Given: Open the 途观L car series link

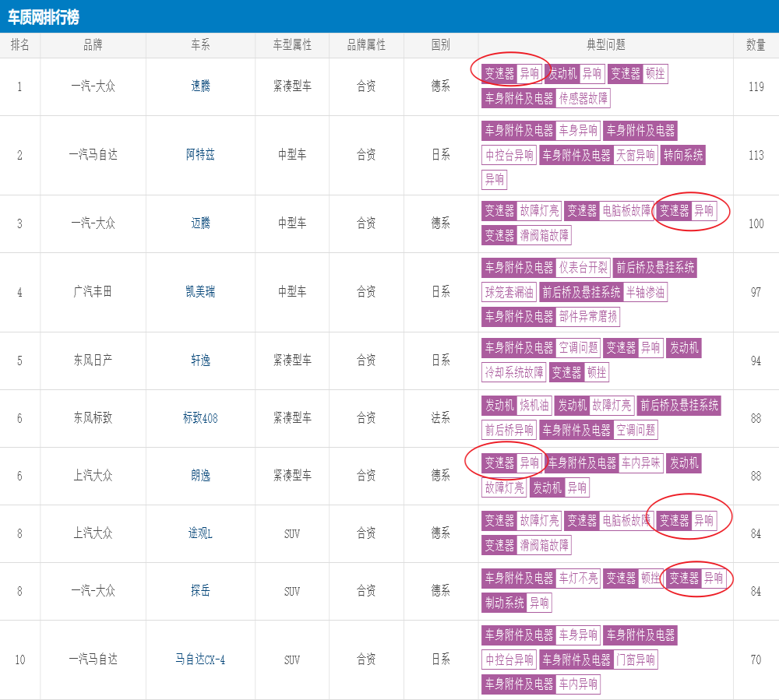Looking at the screenshot, I should pyautogui.click(x=200, y=533).
